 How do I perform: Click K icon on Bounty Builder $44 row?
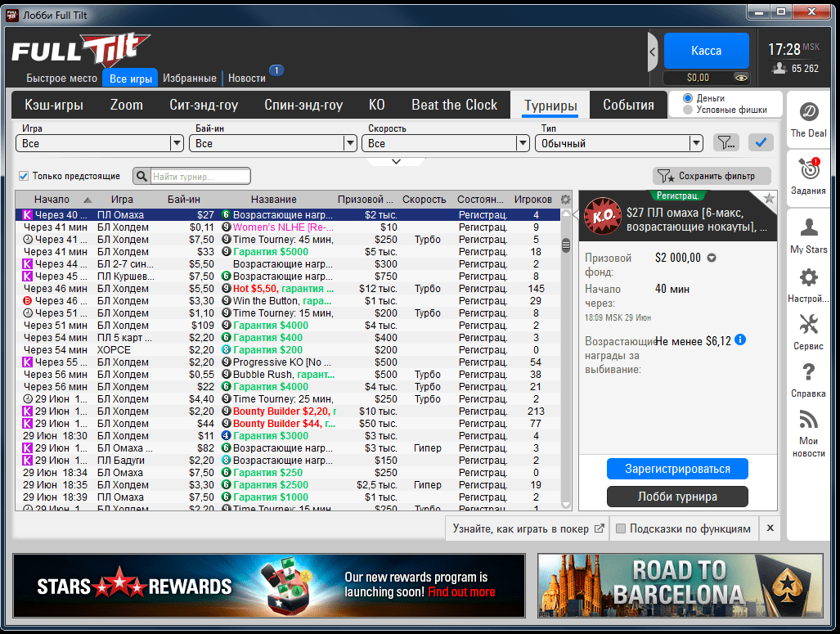tap(27, 424)
